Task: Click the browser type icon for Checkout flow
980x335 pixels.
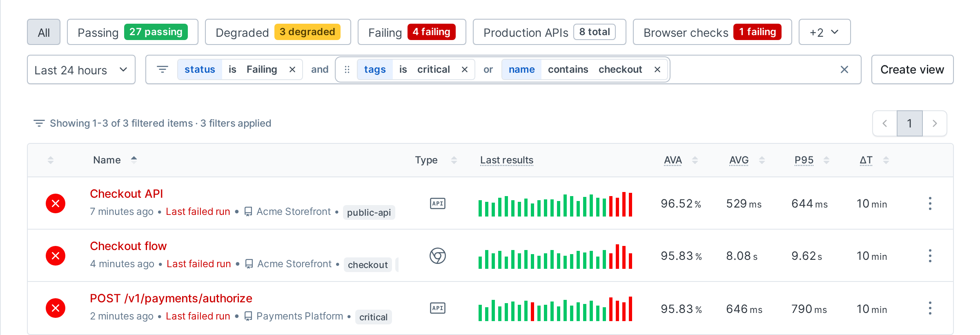Action: pos(438,256)
